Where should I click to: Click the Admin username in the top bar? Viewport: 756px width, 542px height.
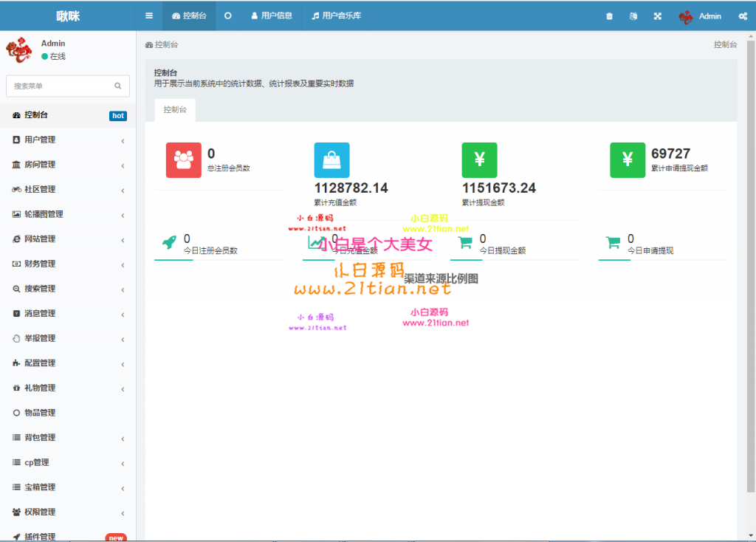click(710, 16)
